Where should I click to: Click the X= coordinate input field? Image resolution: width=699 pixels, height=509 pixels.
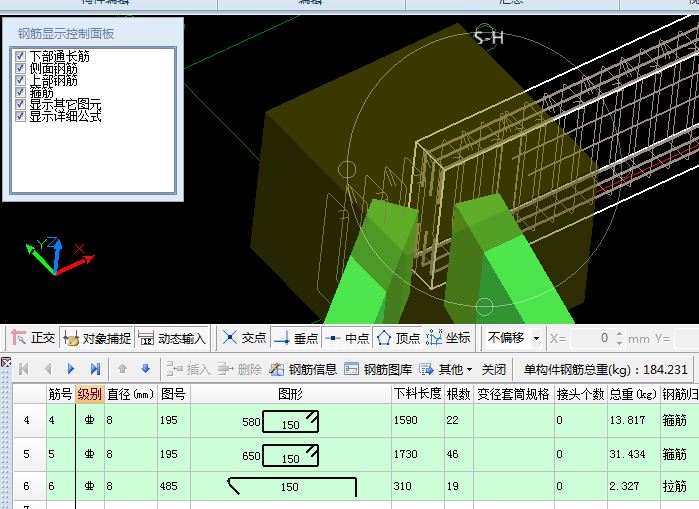point(590,338)
